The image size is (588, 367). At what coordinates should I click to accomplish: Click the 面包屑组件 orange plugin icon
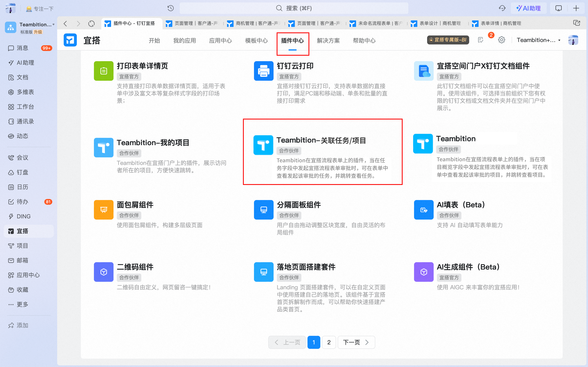(x=104, y=210)
